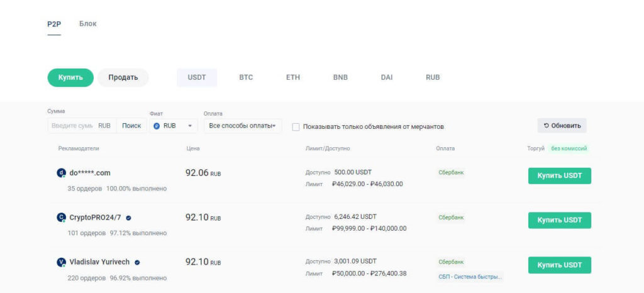Click Обновить refresh button

[x=562, y=126]
